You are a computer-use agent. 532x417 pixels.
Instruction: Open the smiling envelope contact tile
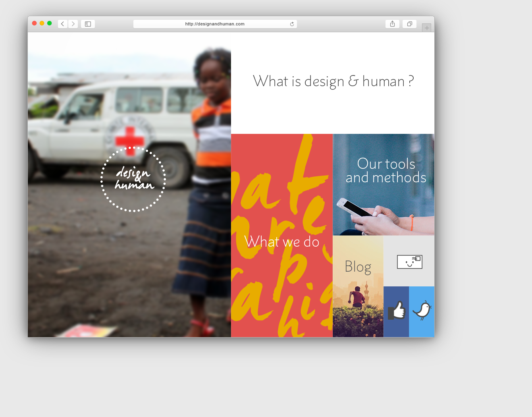click(x=409, y=261)
